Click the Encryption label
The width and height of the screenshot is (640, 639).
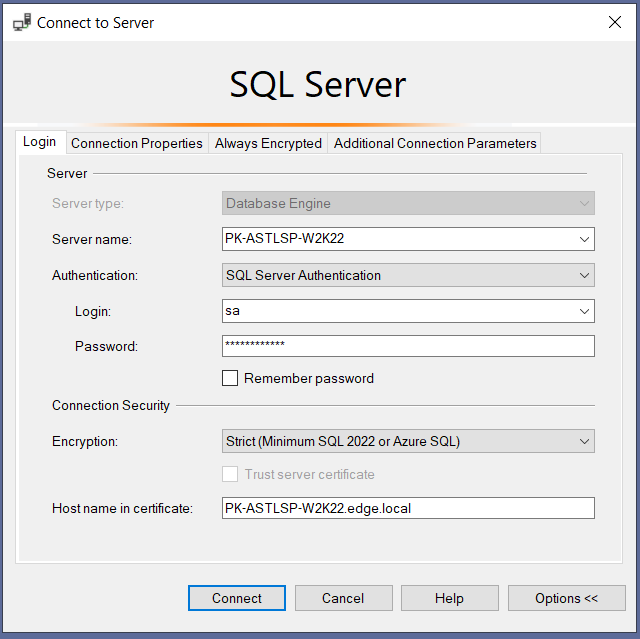[x=85, y=442]
